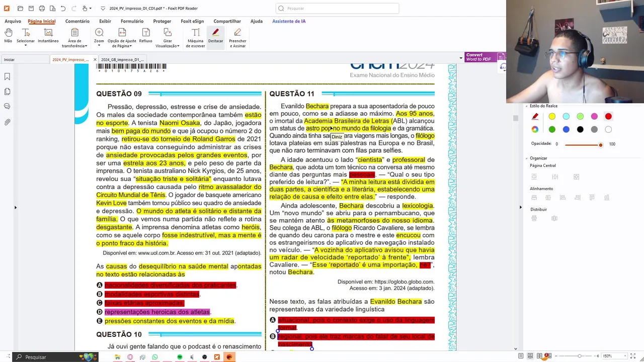Select the Máquina de escrever tool
The width and height of the screenshot is (644, 362).
pos(196,38)
